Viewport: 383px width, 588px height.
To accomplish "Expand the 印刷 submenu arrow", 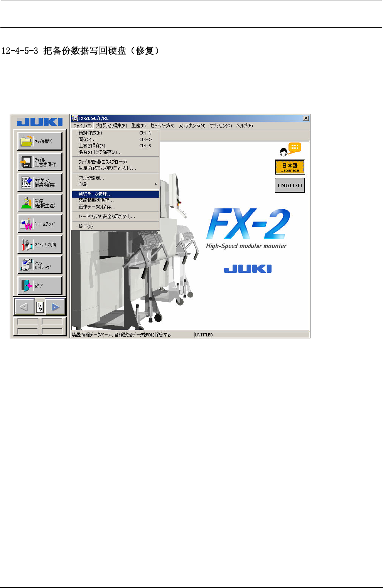I will point(156,184).
